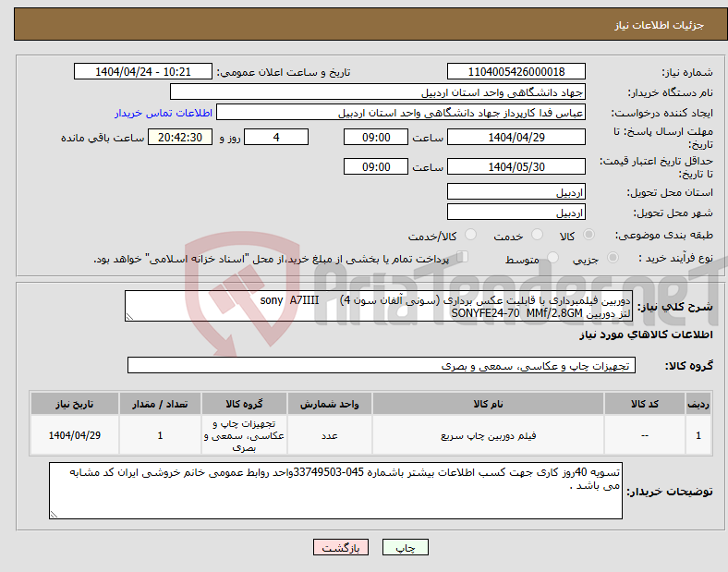The width and height of the screenshot is (728, 572).
Task: Click the need date cell 1404/04/29 in table
Action: click(x=74, y=435)
